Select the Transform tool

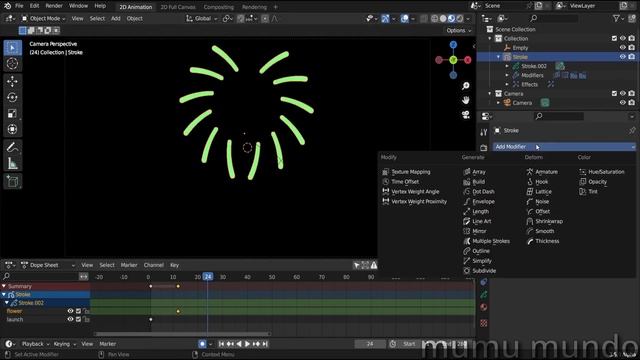[x=12, y=129]
